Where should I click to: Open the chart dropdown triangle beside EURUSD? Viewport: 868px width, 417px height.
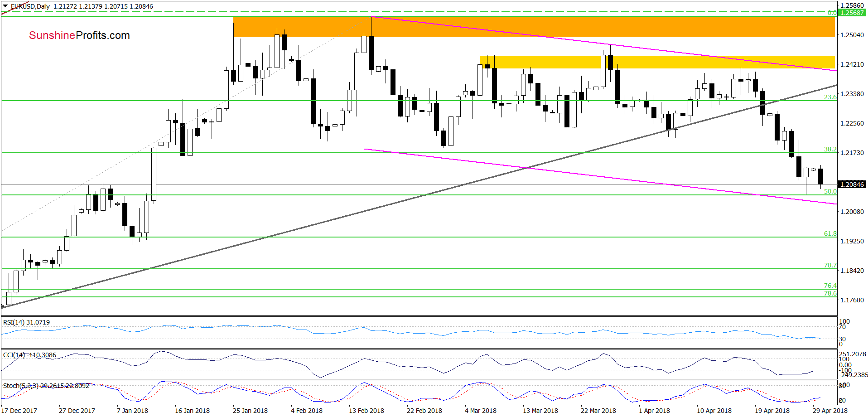5,6
